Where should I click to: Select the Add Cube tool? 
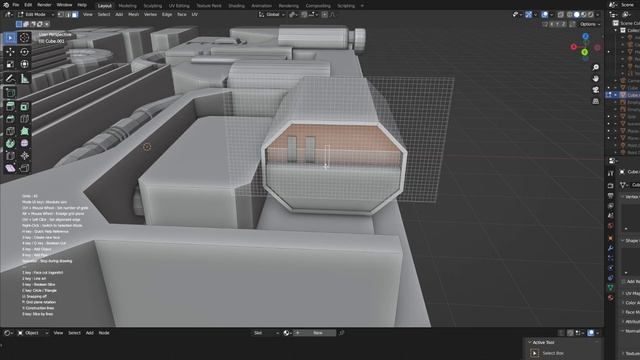point(10,93)
